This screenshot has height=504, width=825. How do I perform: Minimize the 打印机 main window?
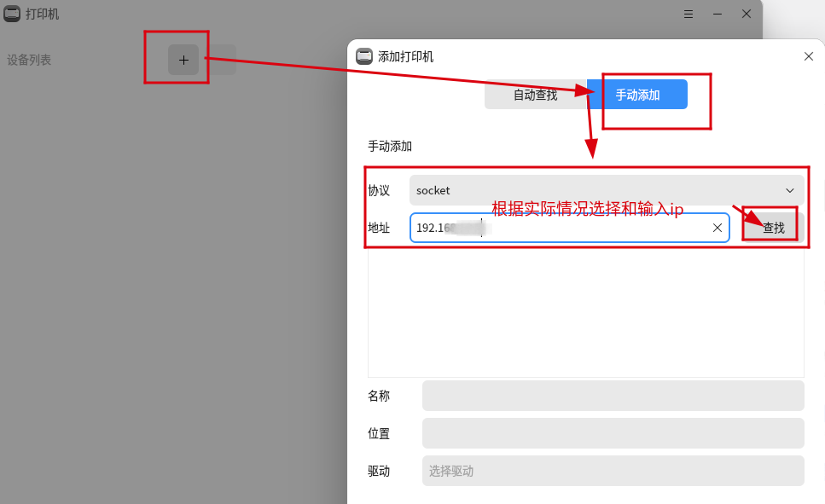click(718, 14)
